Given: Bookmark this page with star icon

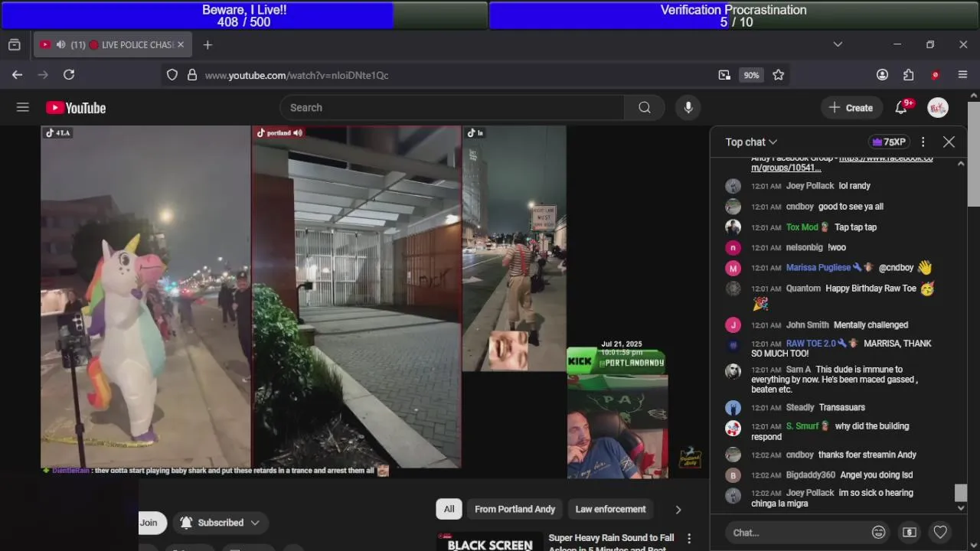Looking at the screenshot, I should (778, 75).
